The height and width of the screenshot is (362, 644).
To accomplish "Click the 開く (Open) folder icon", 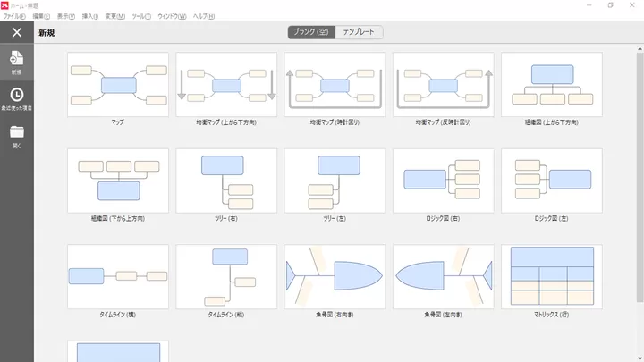I will 16,134.
